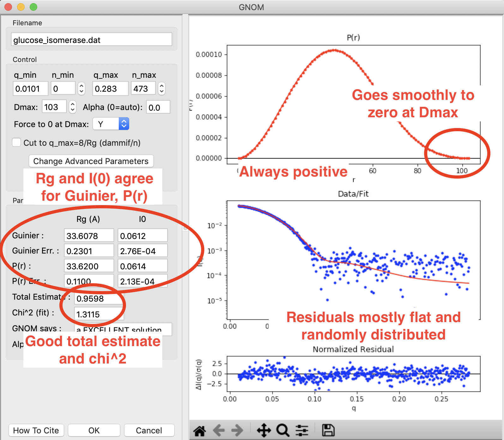Click Change Advanced Parameters button

tap(91, 161)
